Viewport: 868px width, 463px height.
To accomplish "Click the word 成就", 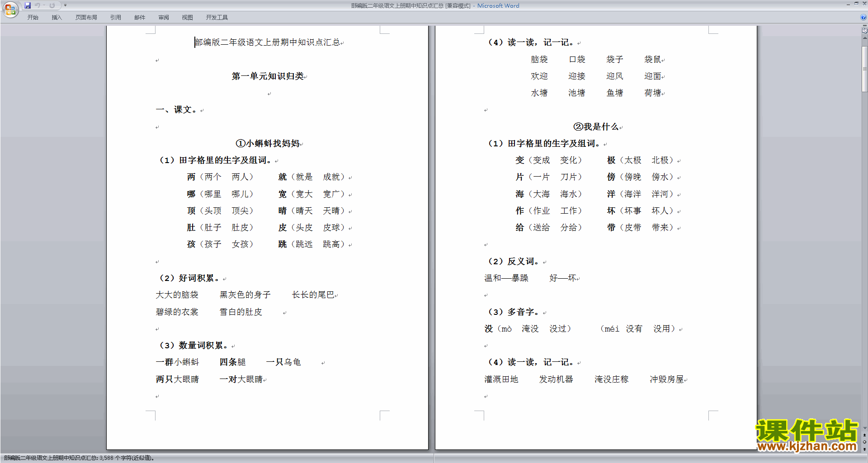I will (331, 177).
